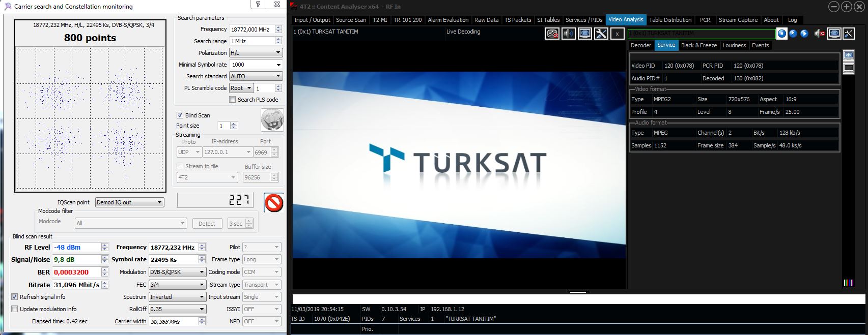
Task: Open the PL Scramble code Root dropdown
Action: (241, 88)
